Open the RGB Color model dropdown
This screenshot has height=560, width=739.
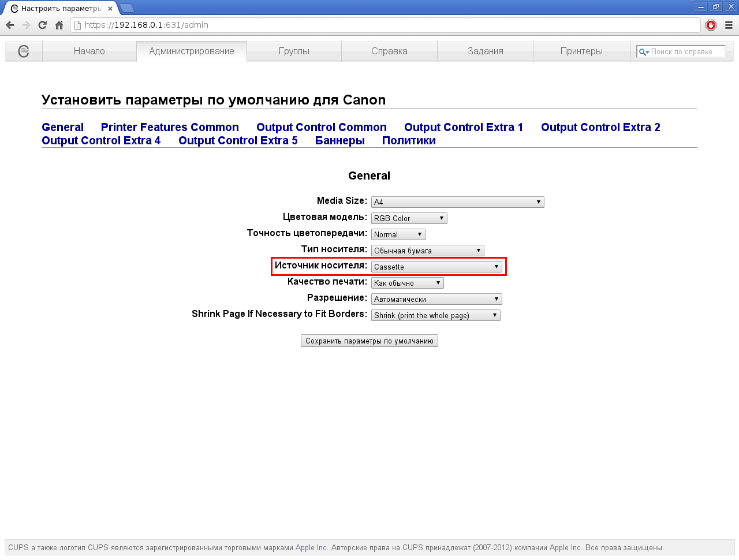coord(409,218)
